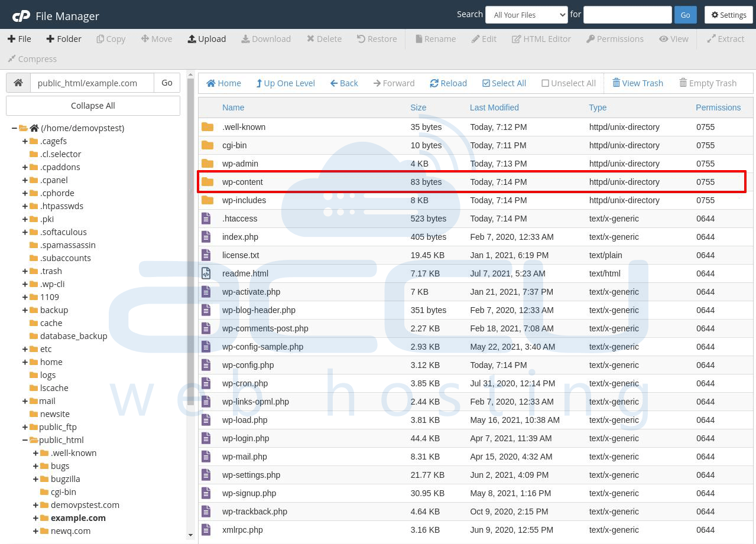Click the readme.html file icon
Screen dimensions: 756x544
tap(206, 273)
